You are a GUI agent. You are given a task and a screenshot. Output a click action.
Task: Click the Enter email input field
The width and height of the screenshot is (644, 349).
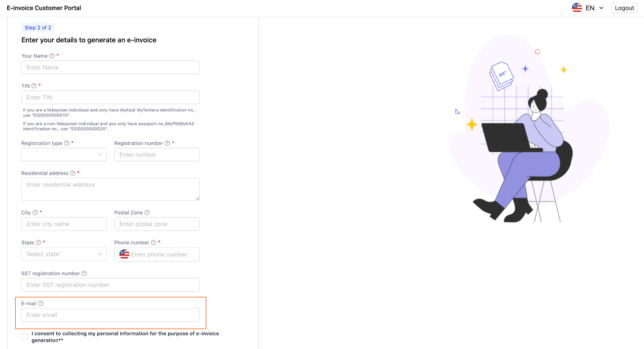pyautogui.click(x=110, y=315)
